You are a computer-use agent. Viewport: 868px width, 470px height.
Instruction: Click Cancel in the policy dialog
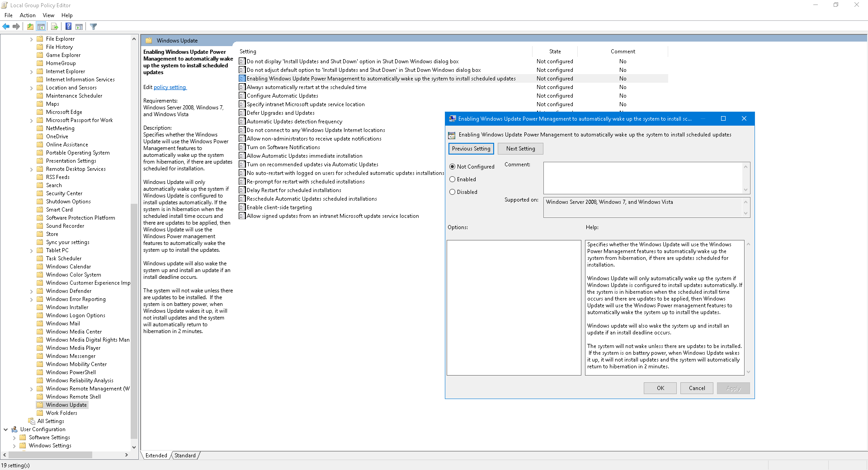pos(697,388)
